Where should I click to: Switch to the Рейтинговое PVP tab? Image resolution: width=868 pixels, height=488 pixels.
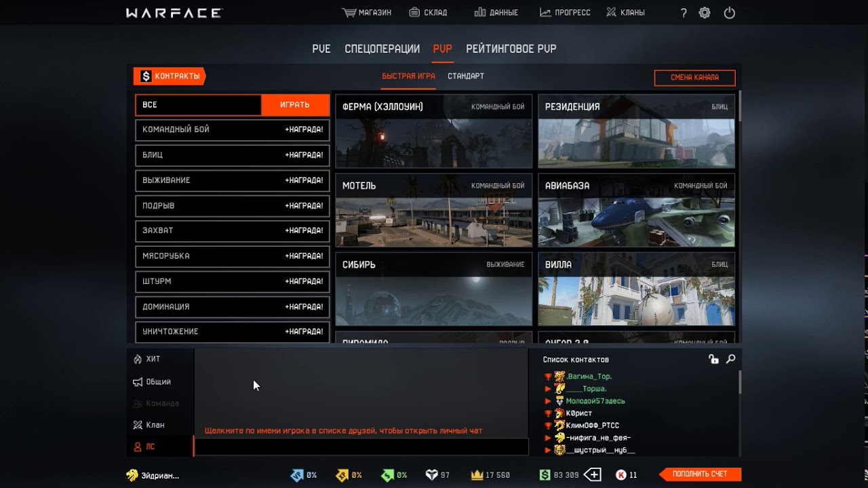(511, 49)
